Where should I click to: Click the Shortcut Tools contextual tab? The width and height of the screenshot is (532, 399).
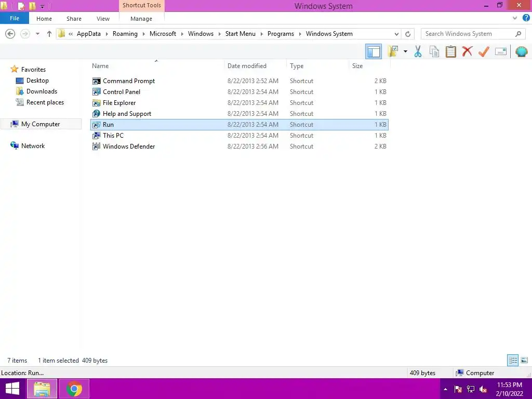point(141,5)
